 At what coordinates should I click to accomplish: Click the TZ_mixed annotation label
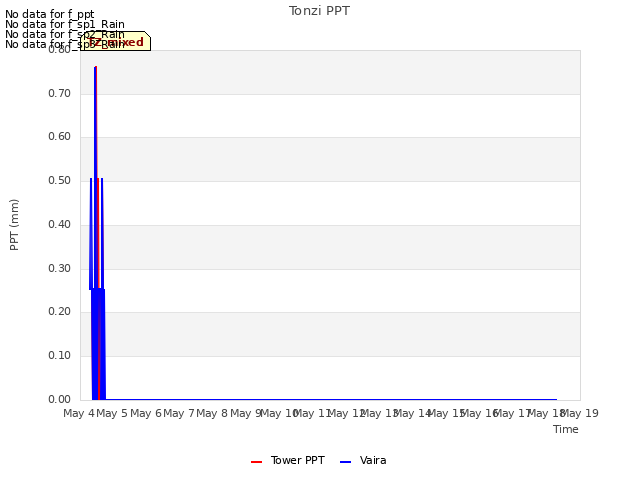pyautogui.click(x=116, y=41)
